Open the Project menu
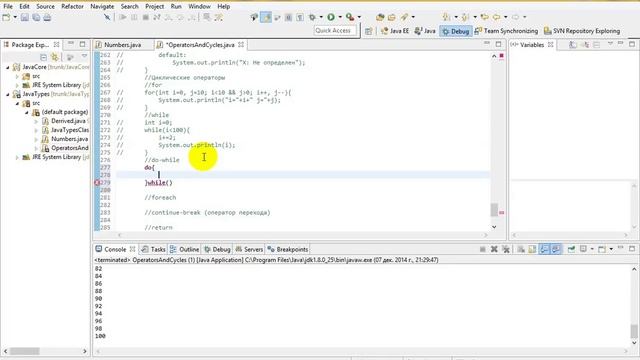The image size is (640, 360). tap(155, 7)
